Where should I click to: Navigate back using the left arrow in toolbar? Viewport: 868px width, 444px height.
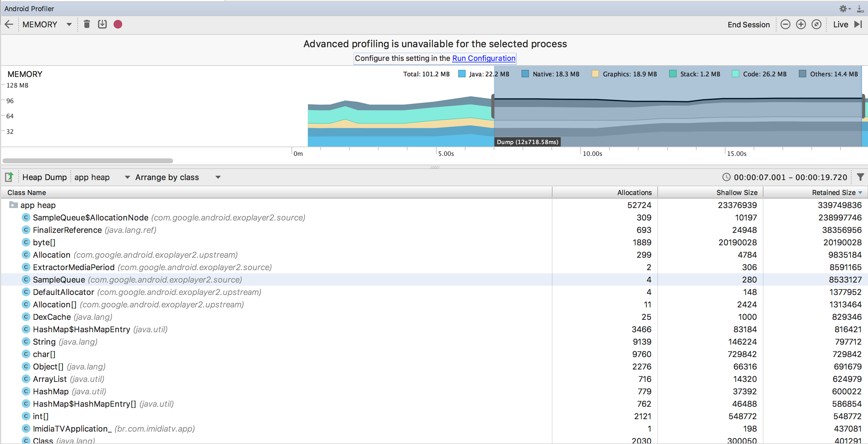(9, 24)
